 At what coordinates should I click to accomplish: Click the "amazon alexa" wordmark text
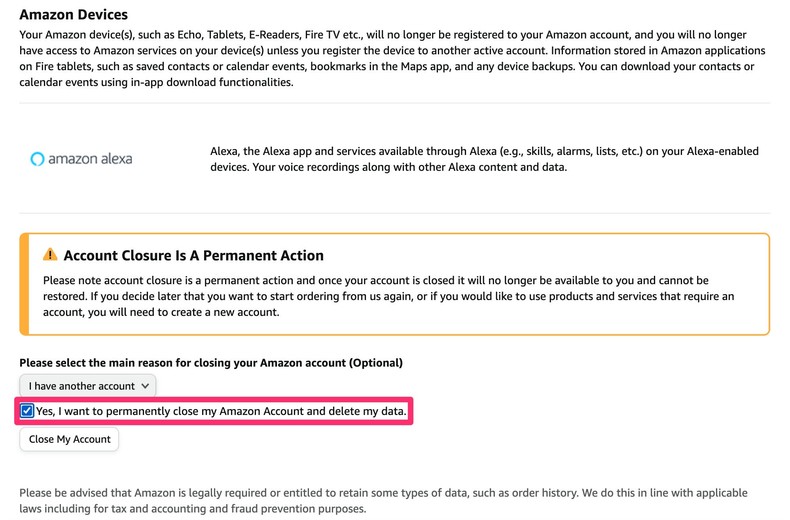point(90,158)
